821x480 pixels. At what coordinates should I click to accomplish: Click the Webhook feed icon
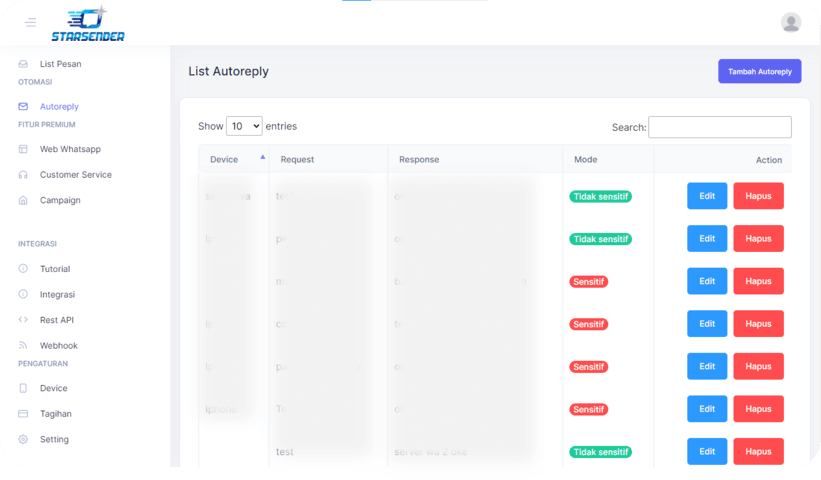tap(23, 345)
